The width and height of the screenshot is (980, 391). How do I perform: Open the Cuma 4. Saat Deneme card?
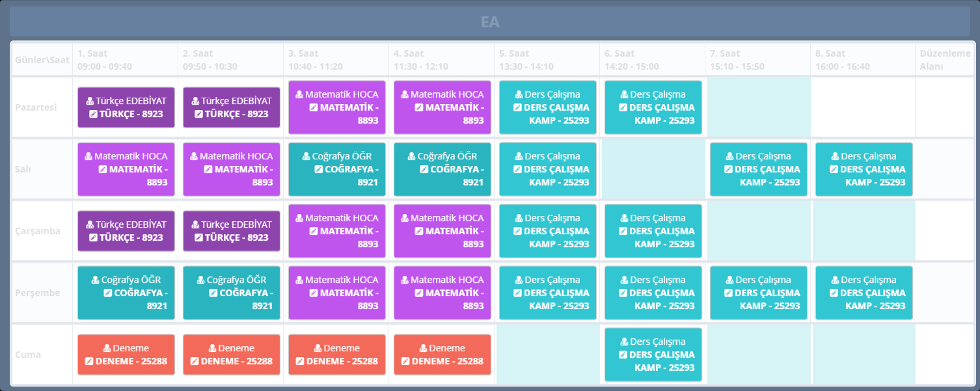(442, 355)
